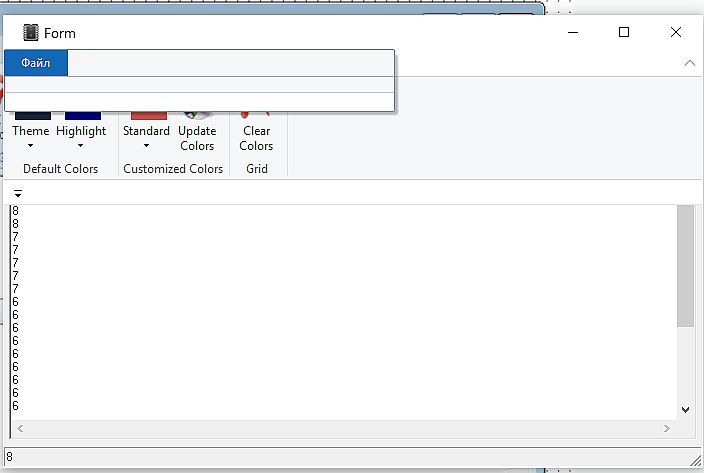704x473 pixels.
Task: Open the Файл application menu tab
Action: point(36,63)
